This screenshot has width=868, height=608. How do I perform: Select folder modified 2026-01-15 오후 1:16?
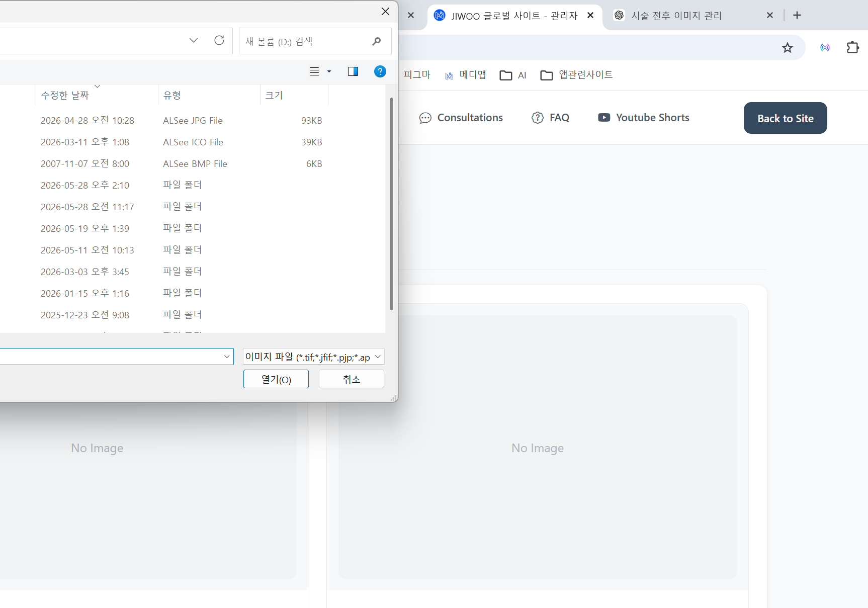[193, 293]
